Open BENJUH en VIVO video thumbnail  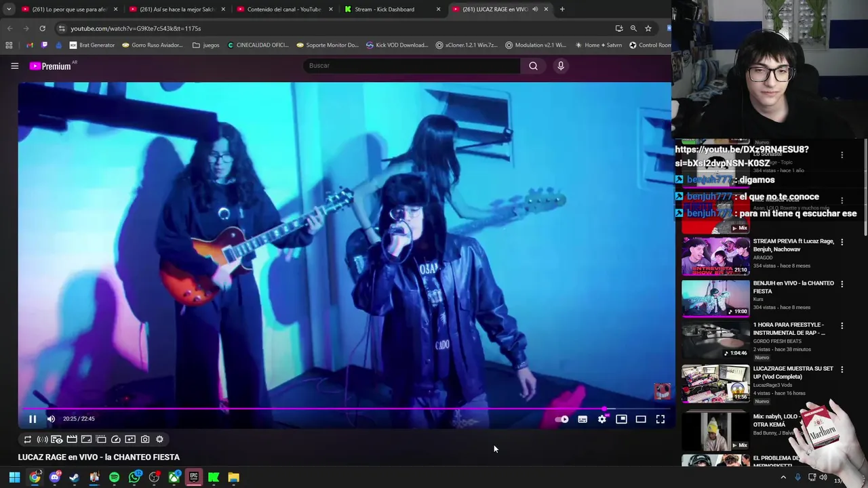click(x=715, y=298)
